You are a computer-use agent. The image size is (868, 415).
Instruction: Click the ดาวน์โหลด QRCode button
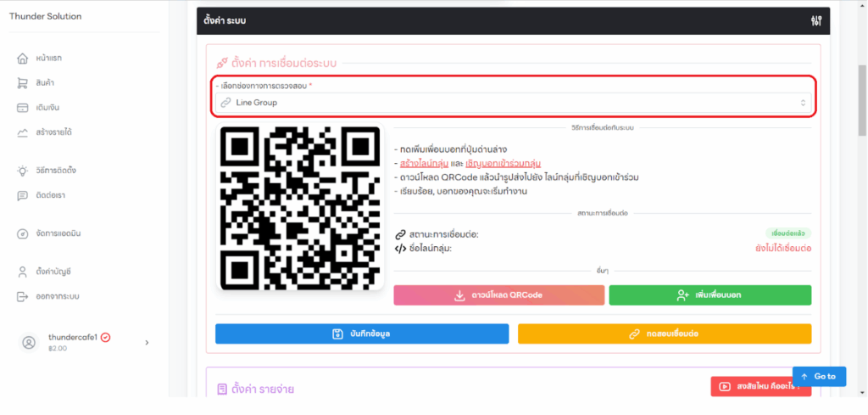pyautogui.click(x=498, y=295)
